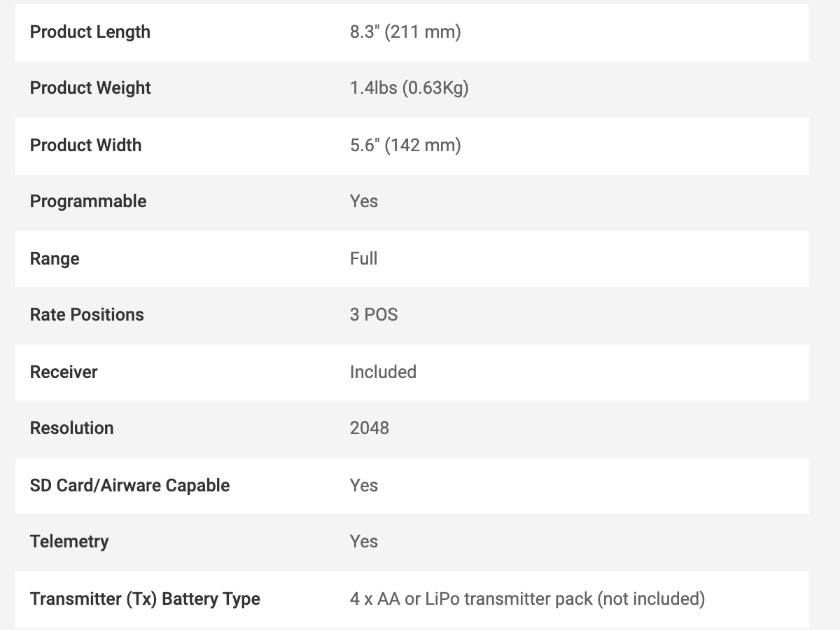Click the Product Width label
This screenshot has width=840, height=630.
[85, 146]
